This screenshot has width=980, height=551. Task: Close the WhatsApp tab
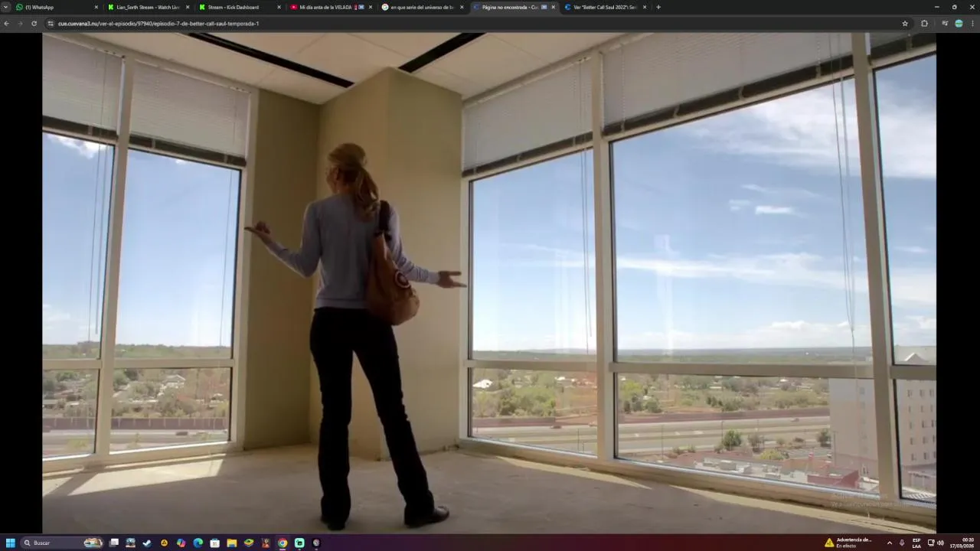pyautogui.click(x=96, y=7)
